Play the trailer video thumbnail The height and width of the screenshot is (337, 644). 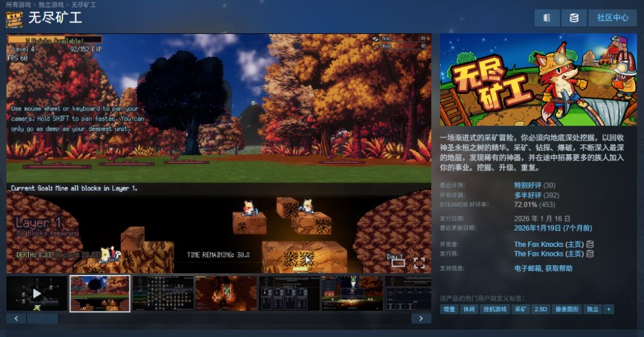coord(37,293)
